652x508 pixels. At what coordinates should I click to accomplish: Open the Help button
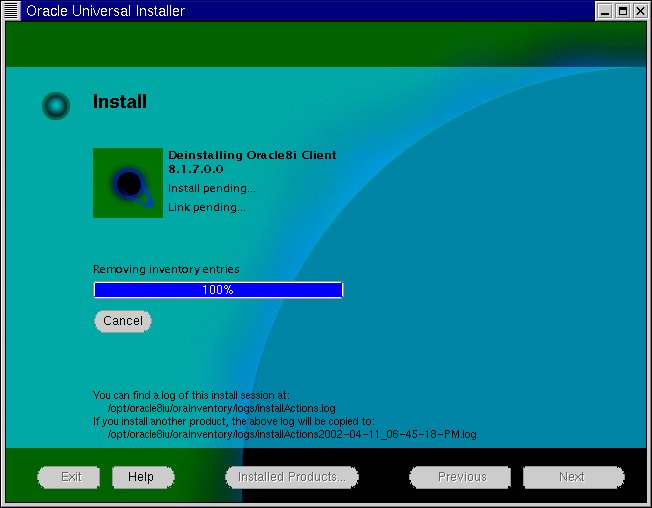[143, 477]
